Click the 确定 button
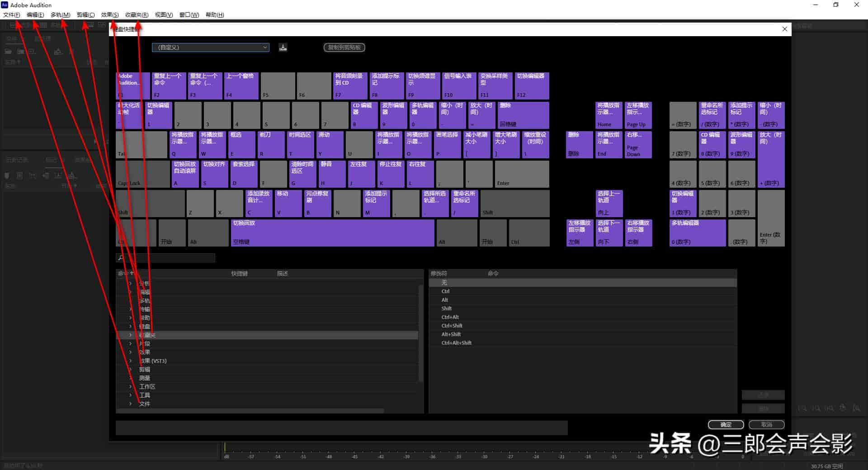The image size is (868, 470). click(726, 424)
